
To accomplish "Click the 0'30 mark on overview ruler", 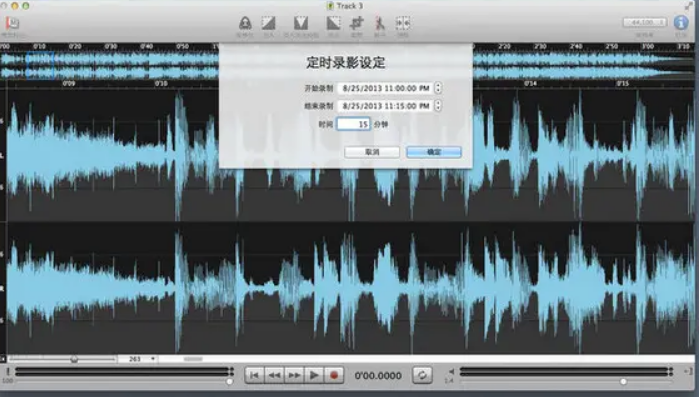I will coord(111,46).
